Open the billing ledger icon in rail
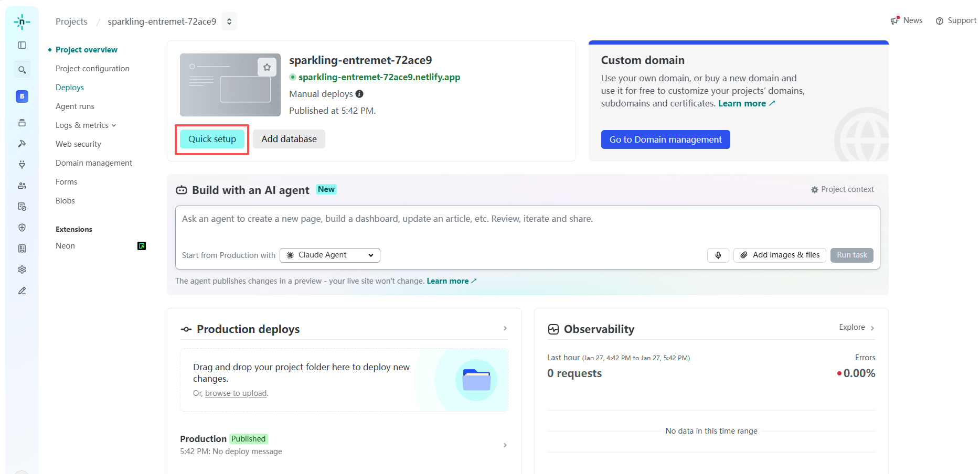Screen dimensions: 980x474 pyautogui.click(x=22, y=249)
